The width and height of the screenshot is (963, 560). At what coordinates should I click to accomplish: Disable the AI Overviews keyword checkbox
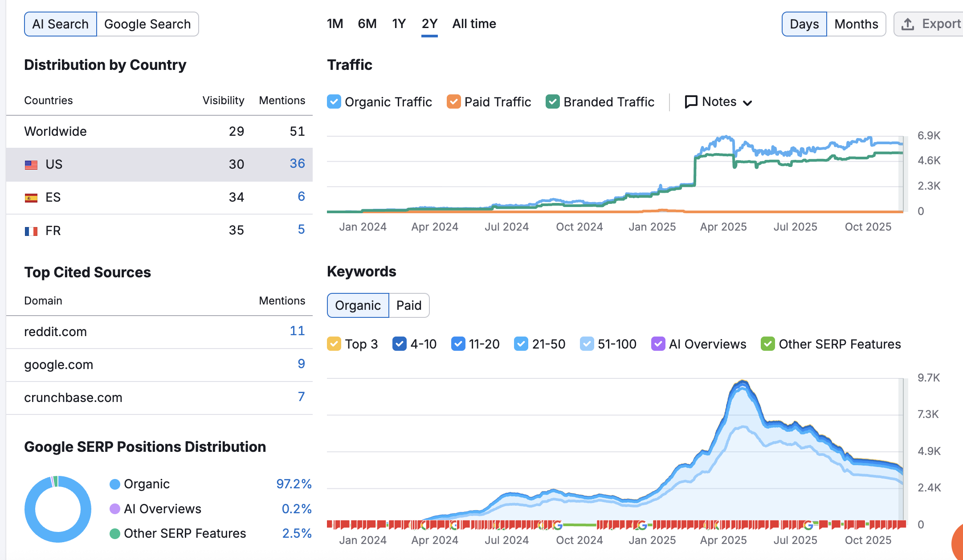pos(658,344)
